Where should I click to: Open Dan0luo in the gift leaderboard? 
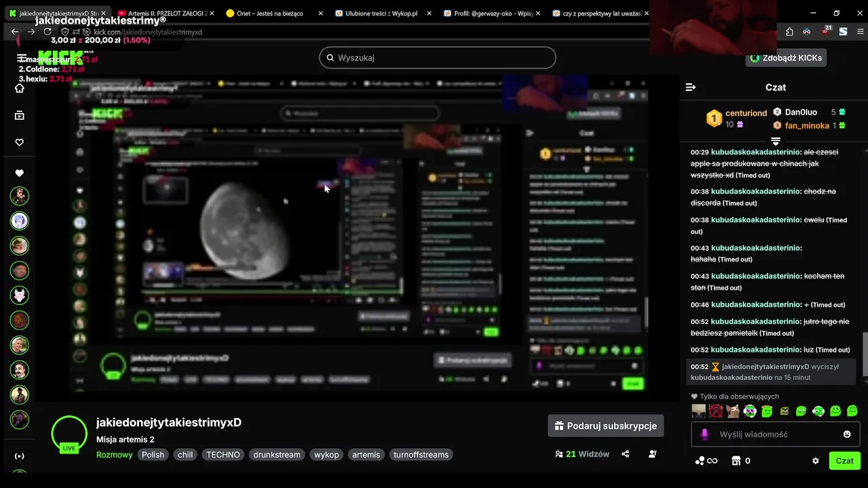pos(801,112)
